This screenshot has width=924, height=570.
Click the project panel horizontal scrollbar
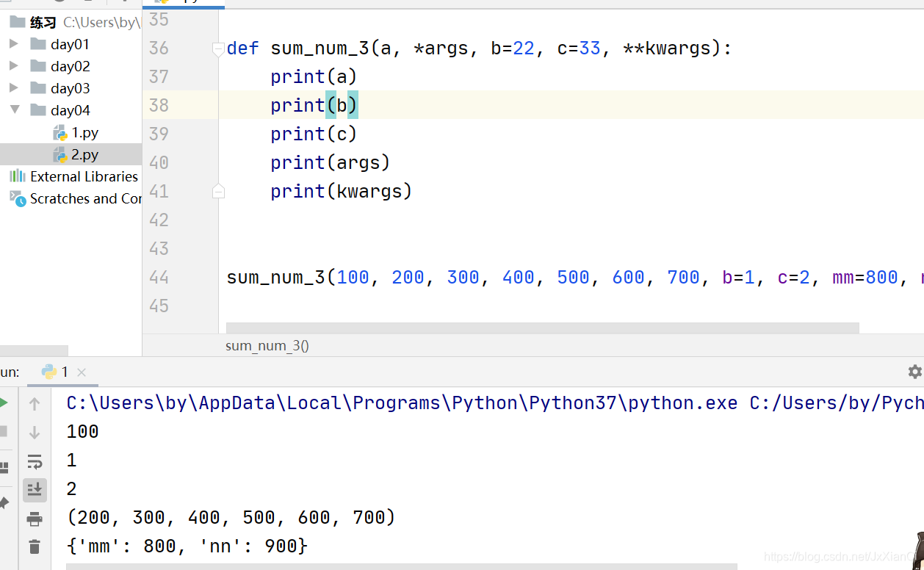point(34,351)
